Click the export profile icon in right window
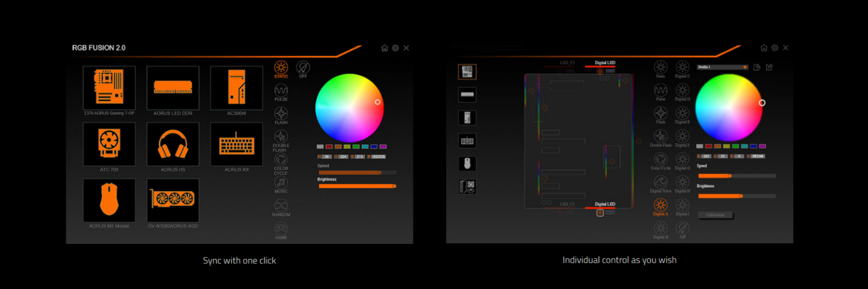 pyautogui.click(x=769, y=67)
